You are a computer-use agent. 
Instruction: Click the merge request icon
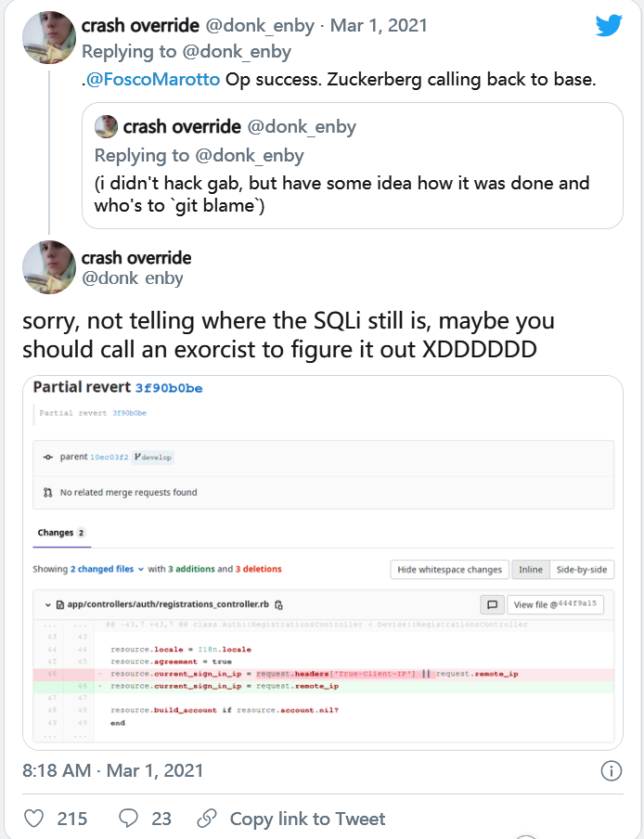pyautogui.click(x=48, y=492)
